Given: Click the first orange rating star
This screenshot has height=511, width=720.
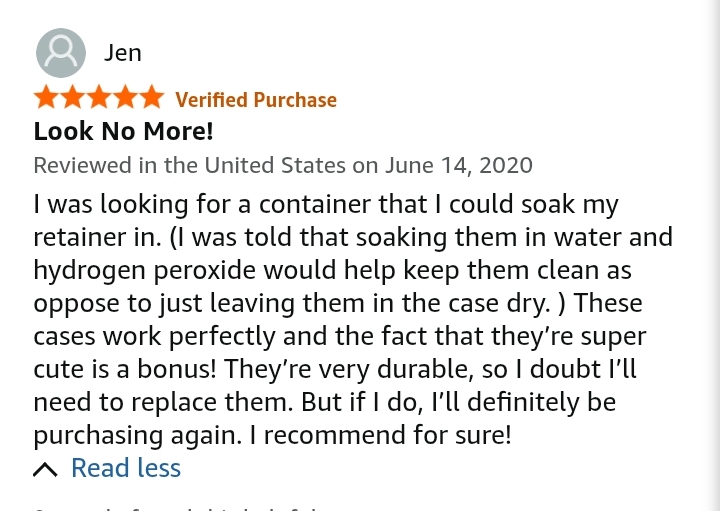Looking at the screenshot, I should tap(46, 97).
